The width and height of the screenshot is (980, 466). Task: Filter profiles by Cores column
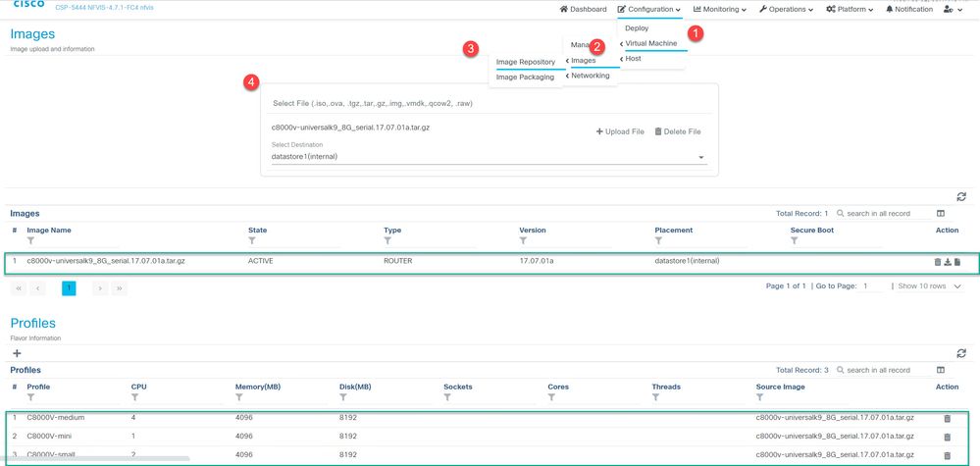pyautogui.click(x=552, y=397)
